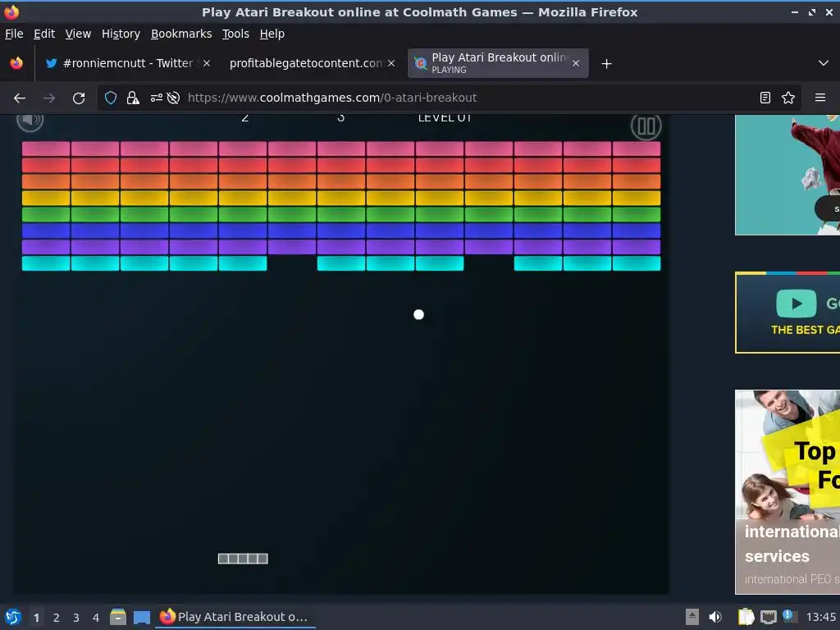Close the Twitter tab

[x=206, y=63]
